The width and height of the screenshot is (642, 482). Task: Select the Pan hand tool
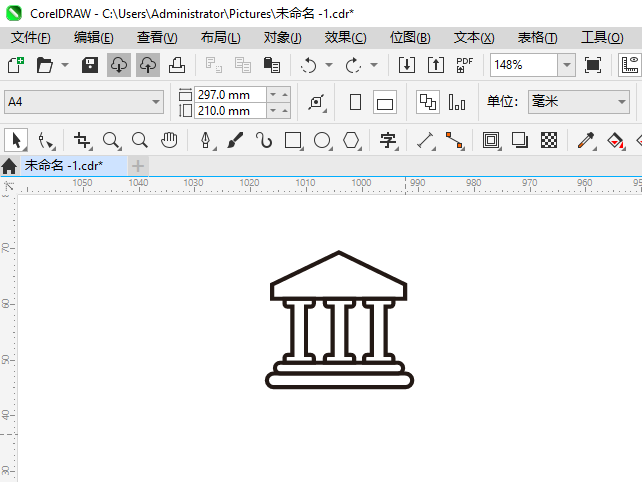click(x=169, y=140)
